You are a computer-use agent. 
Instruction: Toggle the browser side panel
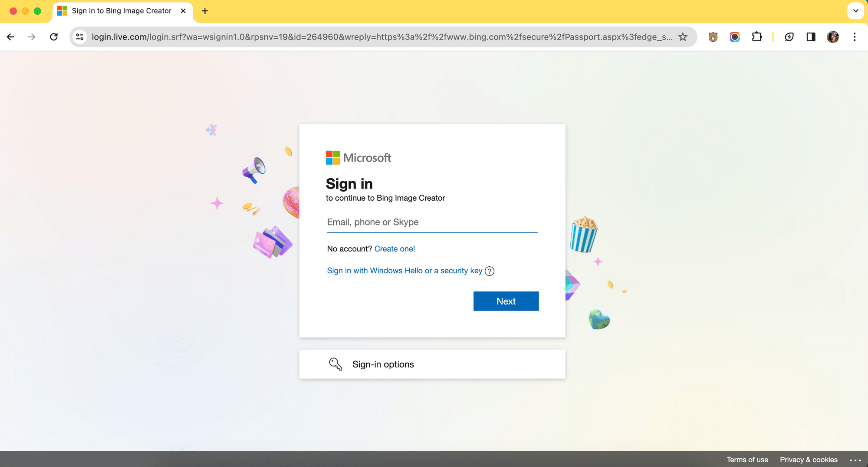pos(811,37)
